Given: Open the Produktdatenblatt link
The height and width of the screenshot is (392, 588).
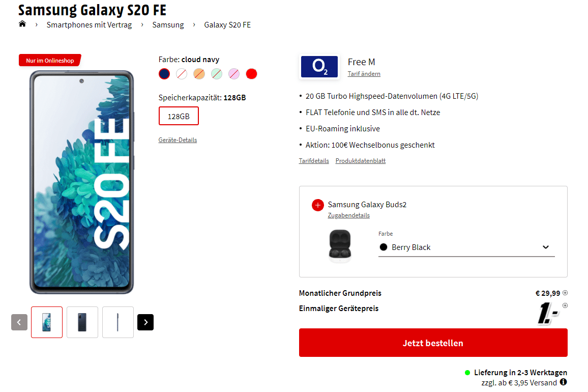Looking at the screenshot, I should (360, 161).
